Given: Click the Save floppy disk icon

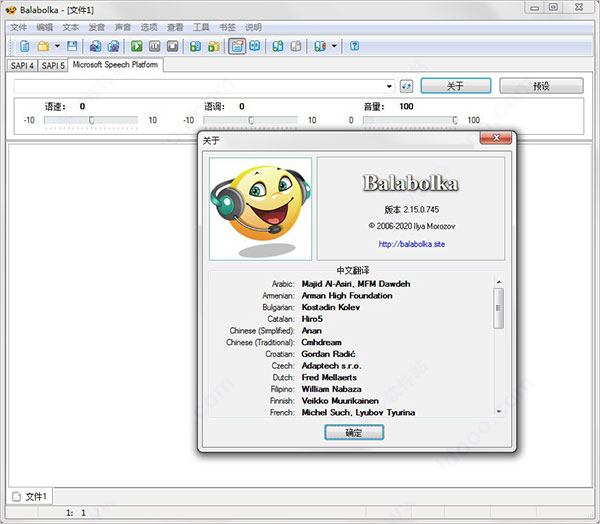Looking at the screenshot, I should pos(72,46).
